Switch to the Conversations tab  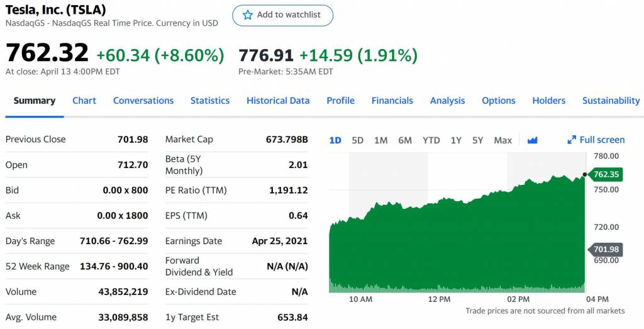(x=143, y=101)
